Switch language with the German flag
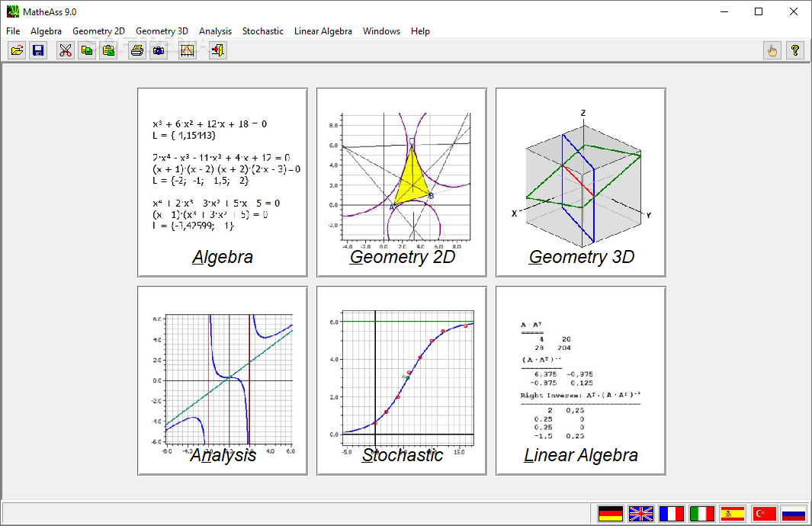This screenshot has width=812, height=526. tap(611, 514)
